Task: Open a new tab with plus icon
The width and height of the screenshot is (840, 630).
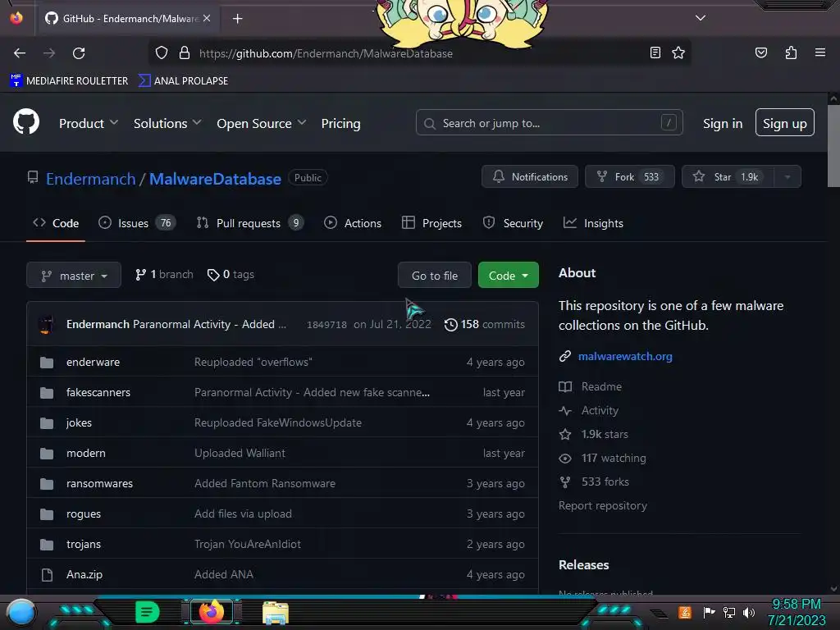Action: click(237, 19)
